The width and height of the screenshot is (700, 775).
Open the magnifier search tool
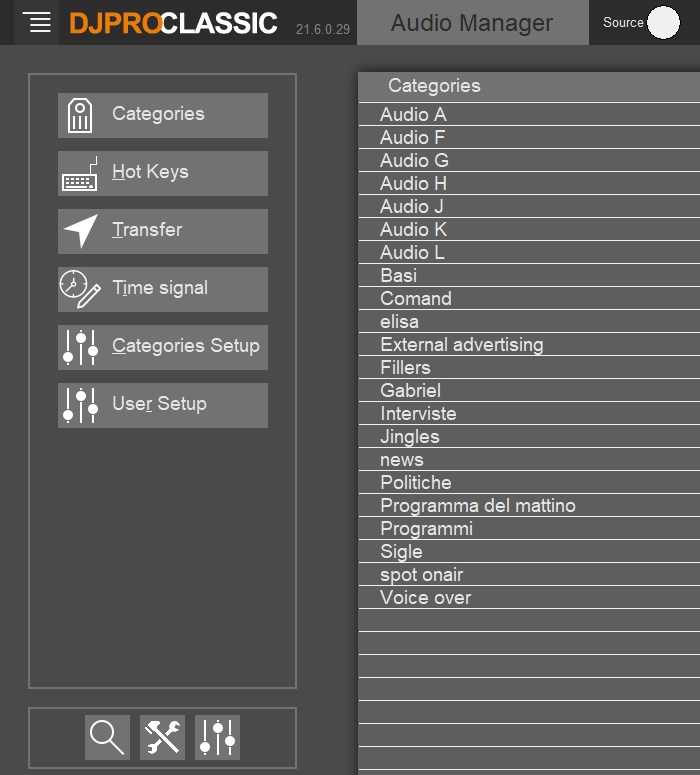107,738
